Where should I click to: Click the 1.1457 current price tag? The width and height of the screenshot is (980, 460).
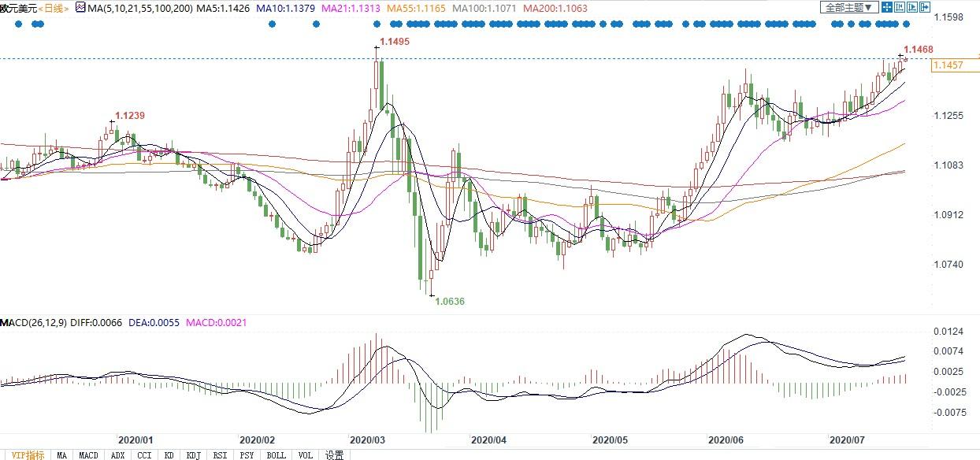tap(948, 65)
